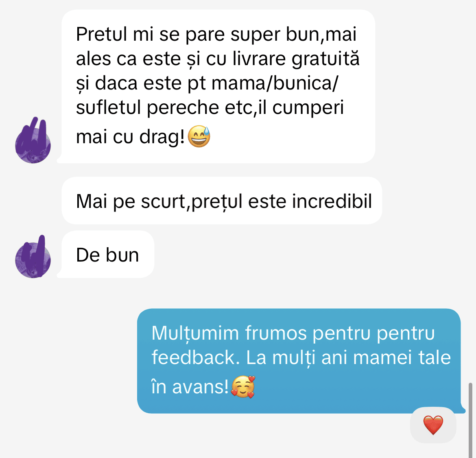Screen dimensions: 476x458
Task: Click 'mama/bunica/' in the first message
Action: pyautogui.click(x=275, y=83)
